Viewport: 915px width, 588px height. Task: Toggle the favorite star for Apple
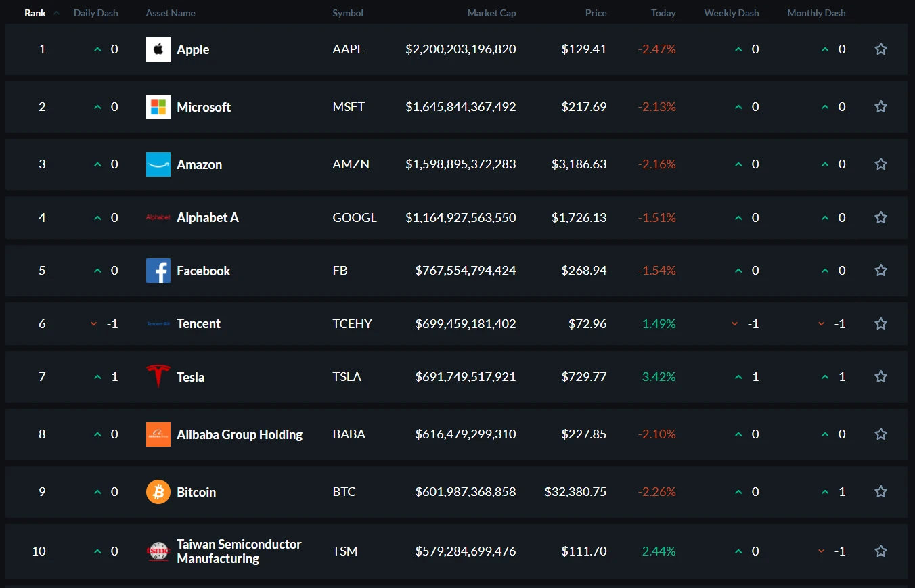point(880,49)
